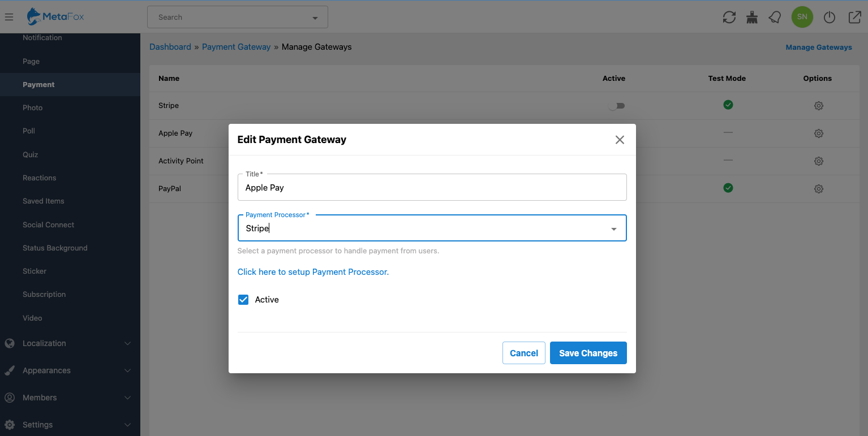The width and height of the screenshot is (868, 436).
Task: Click gear options for PayPal row
Action: point(818,188)
